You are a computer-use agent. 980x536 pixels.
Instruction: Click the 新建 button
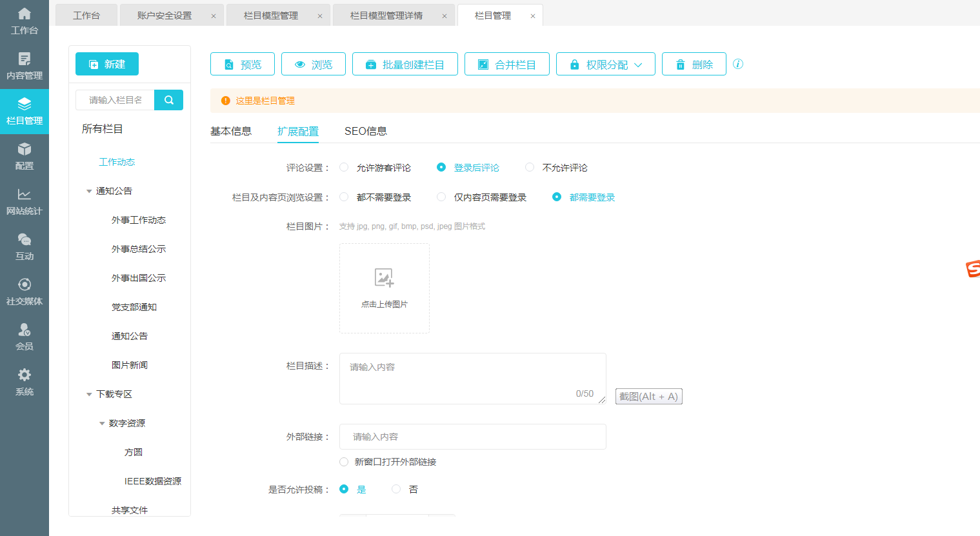(107, 65)
